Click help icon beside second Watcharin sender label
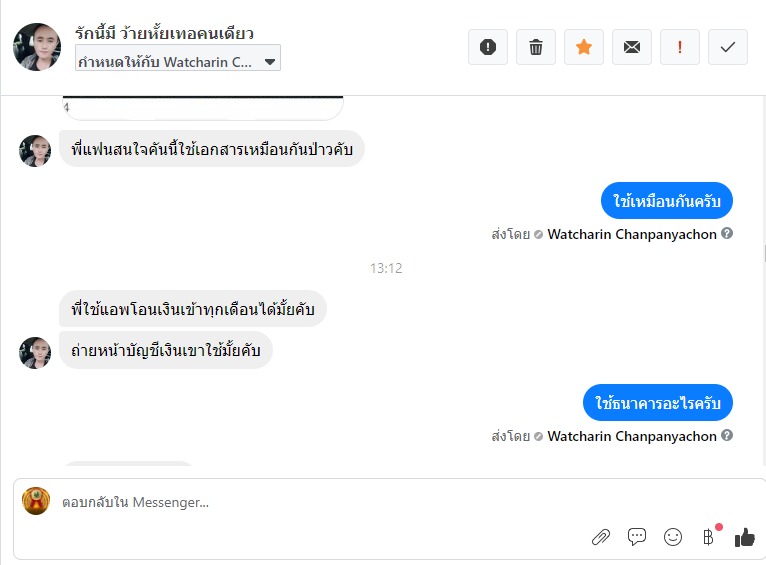766x565 pixels. coord(727,436)
